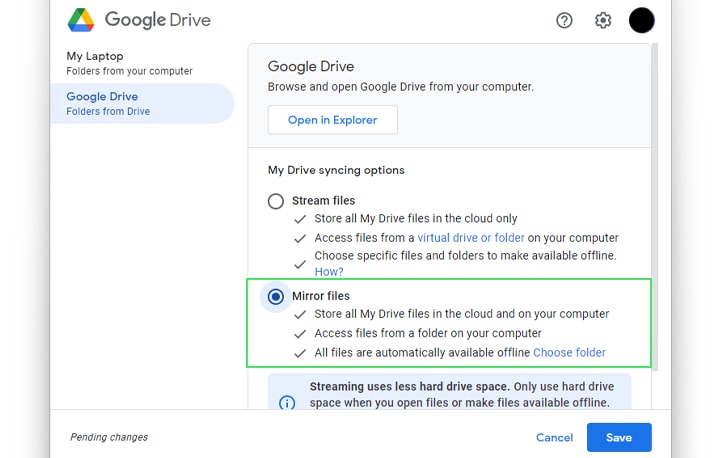725x458 pixels.
Task: Click the Mirror files option label
Action: [x=321, y=296]
